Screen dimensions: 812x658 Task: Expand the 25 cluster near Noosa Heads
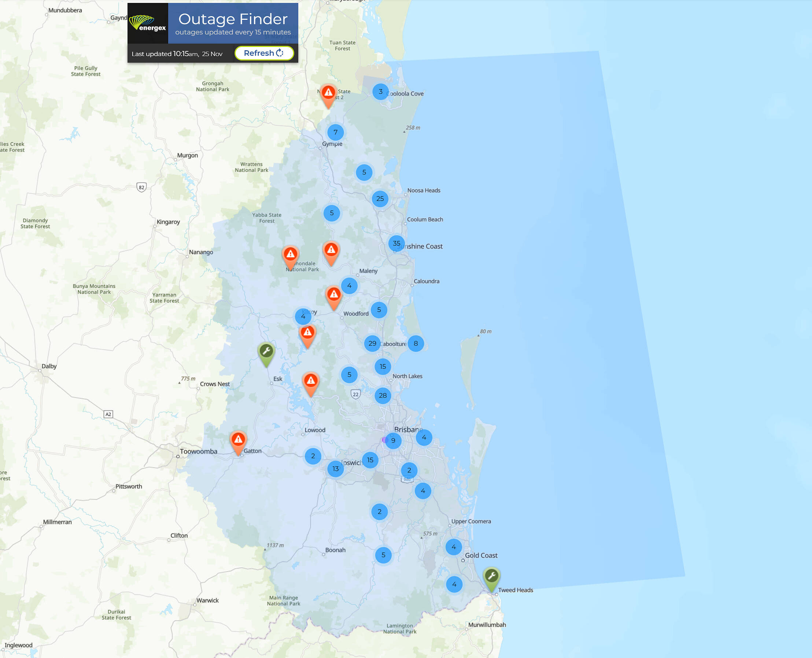pyautogui.click(x=380, y=199)
